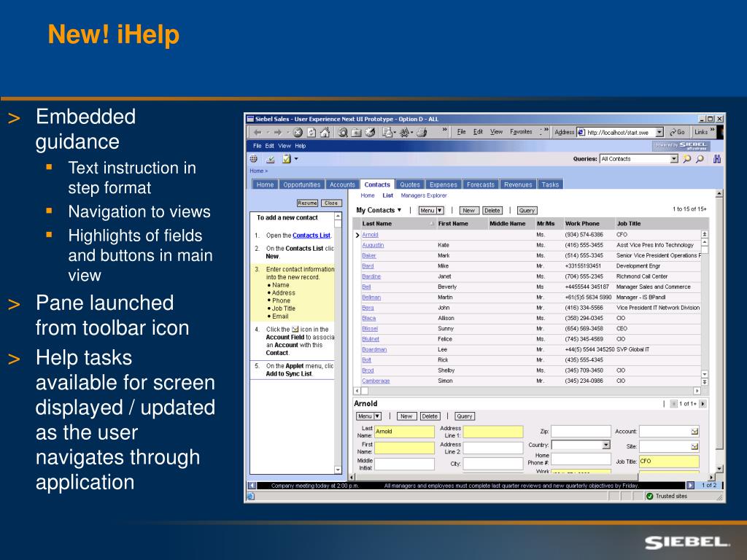747x560 pixels.
Task: Click the Job Title field containing CFO
Action: tap(669, 461)
